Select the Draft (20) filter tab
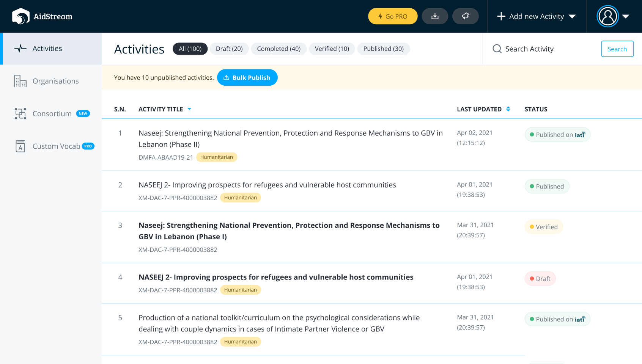Image resolution: width=642 pixels, height=364 pixels. click(x=229, y=49)
